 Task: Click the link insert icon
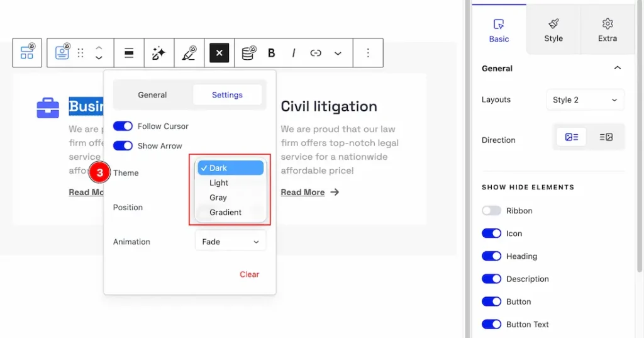(316, 53)
